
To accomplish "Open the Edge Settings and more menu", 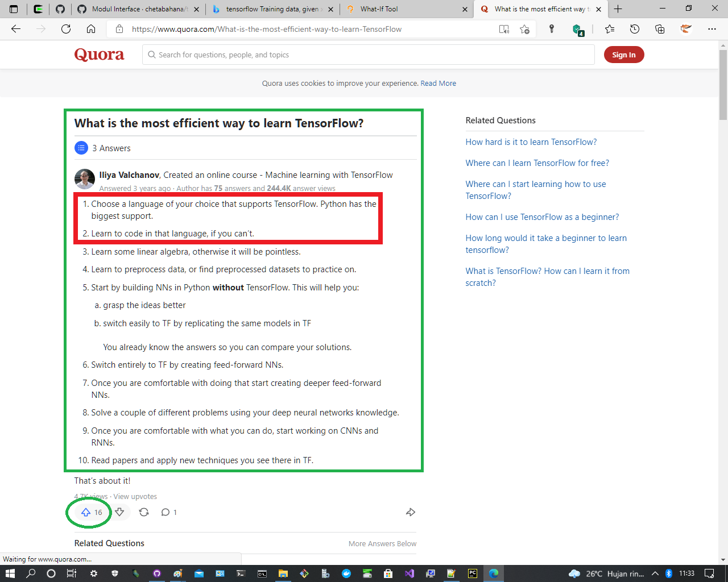I will point(712,29).
